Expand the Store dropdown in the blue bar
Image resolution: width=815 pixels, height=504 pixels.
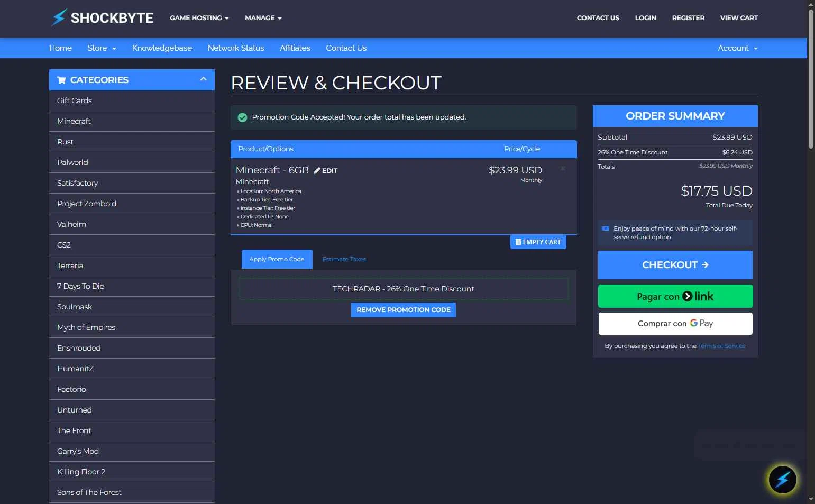coord(102,48)
